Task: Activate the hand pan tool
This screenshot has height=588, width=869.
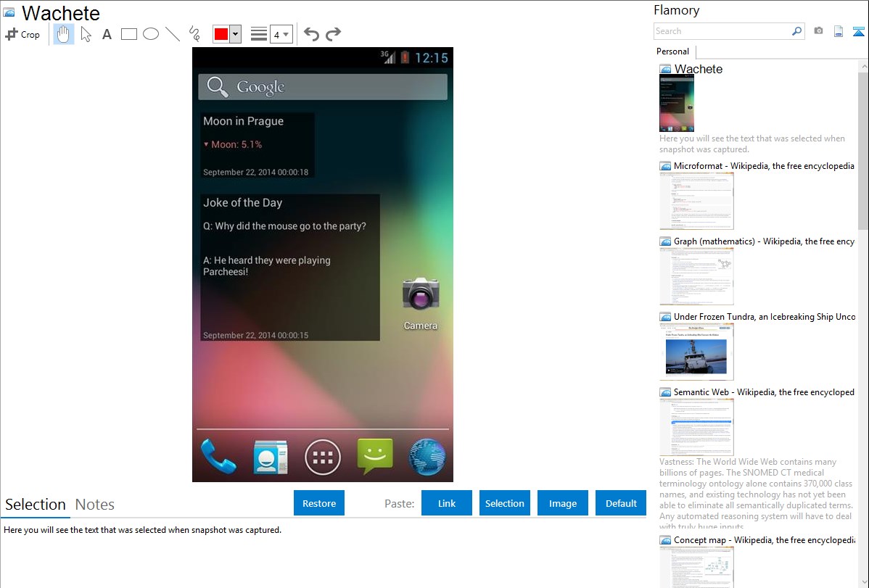Action: [x=63, y=34]
